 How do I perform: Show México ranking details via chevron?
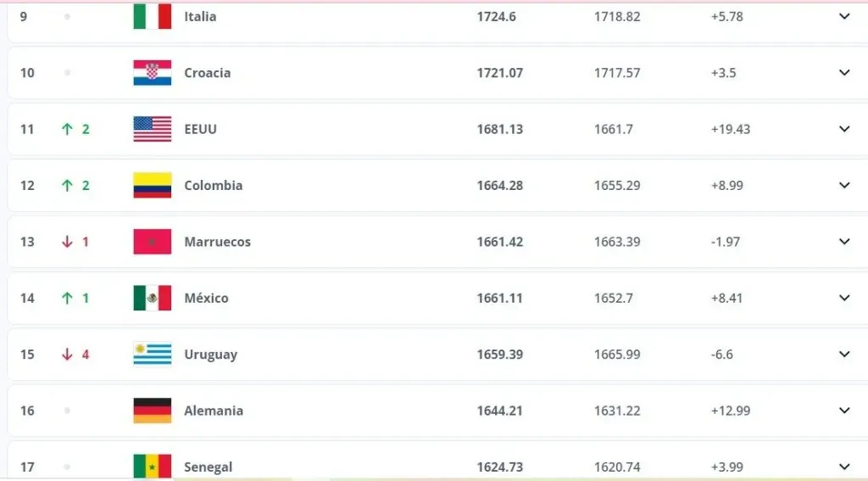(844, 298)
